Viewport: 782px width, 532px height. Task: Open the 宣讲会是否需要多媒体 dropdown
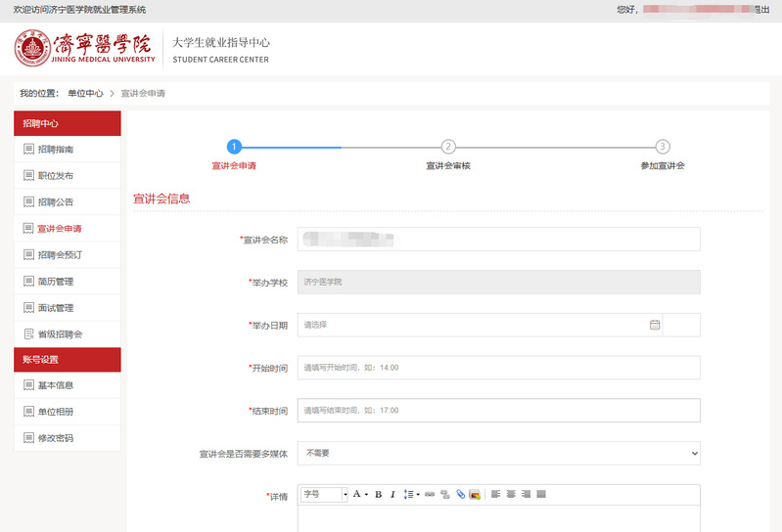click(498, 454)
